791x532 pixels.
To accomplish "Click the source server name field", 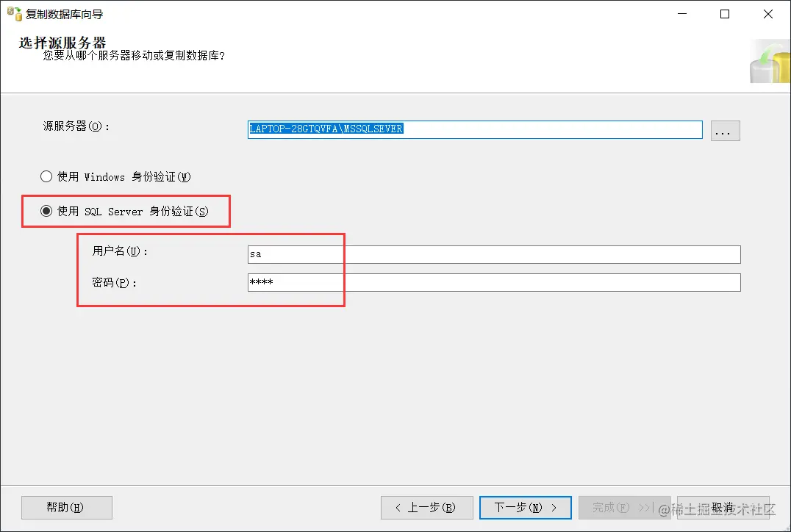I will coord(475,129).
